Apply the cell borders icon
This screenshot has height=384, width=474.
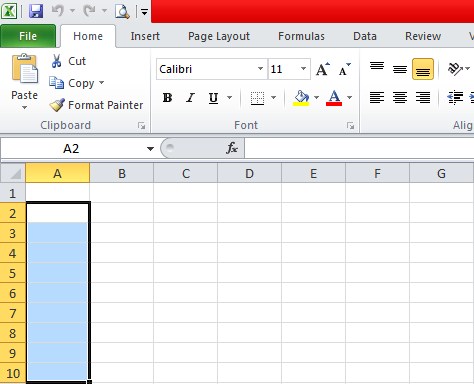(x=257, y=98)
